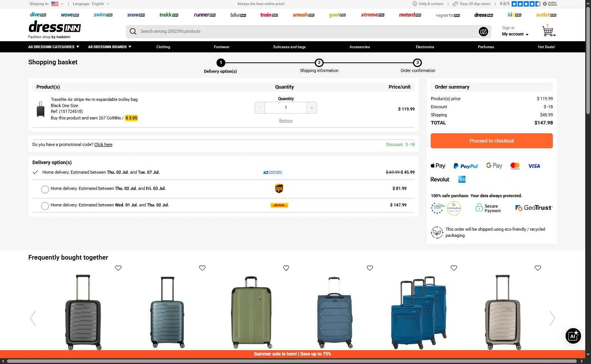Click the camera image search icon
The image size is (591, 364).
pyautogui.click(x=483, y=32)
